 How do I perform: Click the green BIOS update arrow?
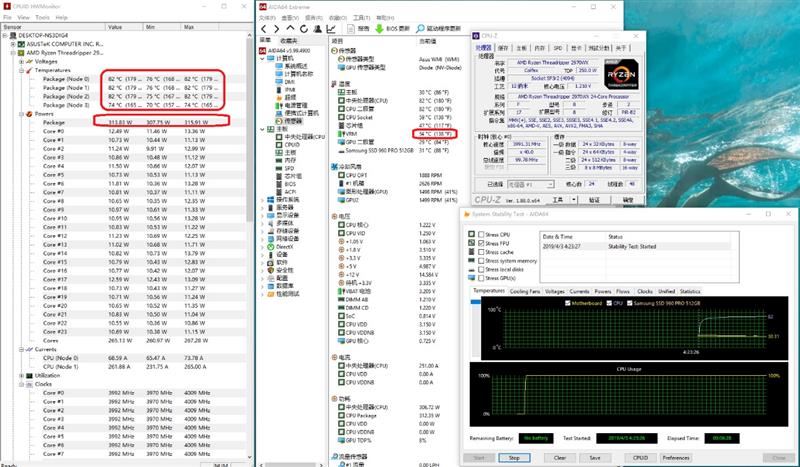379,29
